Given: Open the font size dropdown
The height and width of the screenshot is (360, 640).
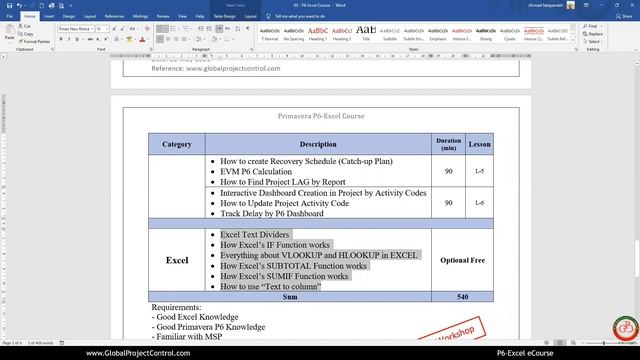Looking at the screenshot, I should [107, 29].
